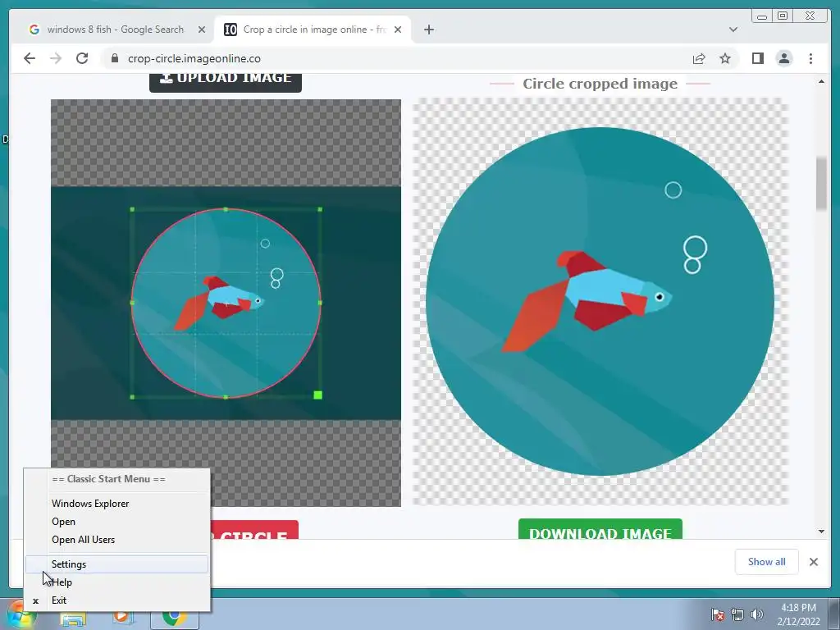Viewport: 840px width, 630px height.
Task: Click the red CROP CIRCLE button
Action: (x=254, y=530)
